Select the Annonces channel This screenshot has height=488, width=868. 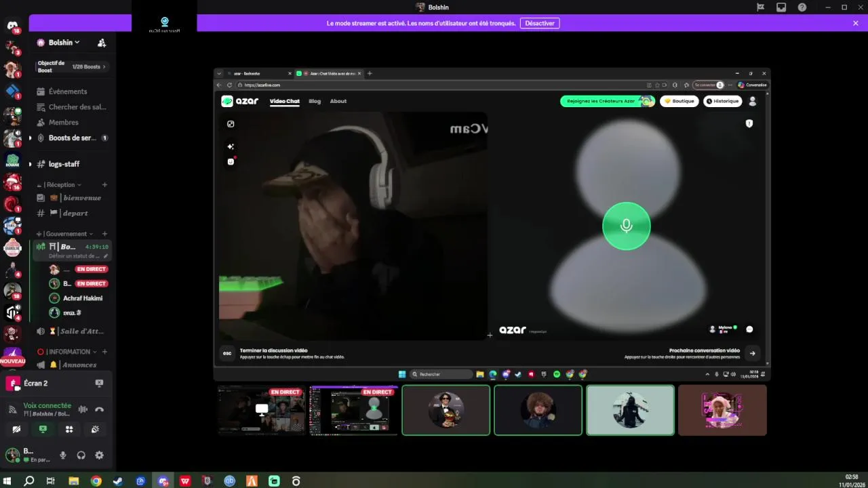click(73, 365)
